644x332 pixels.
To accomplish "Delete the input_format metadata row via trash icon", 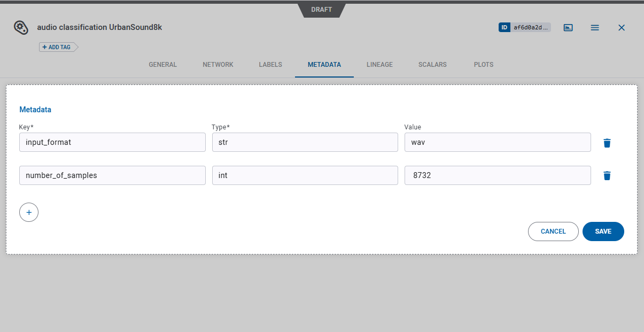I will click(607, 143).
